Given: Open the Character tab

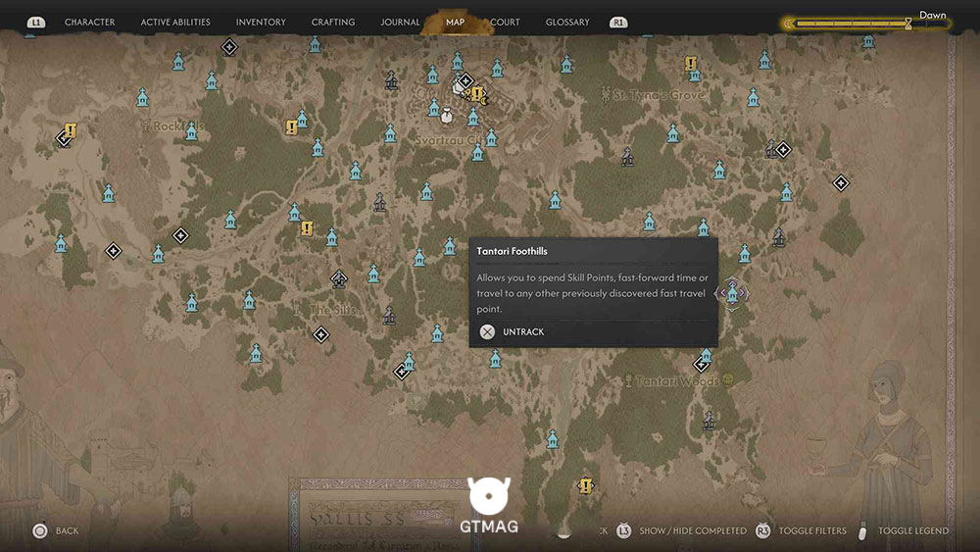Looking at the screenshot, I should coord(89,22).
